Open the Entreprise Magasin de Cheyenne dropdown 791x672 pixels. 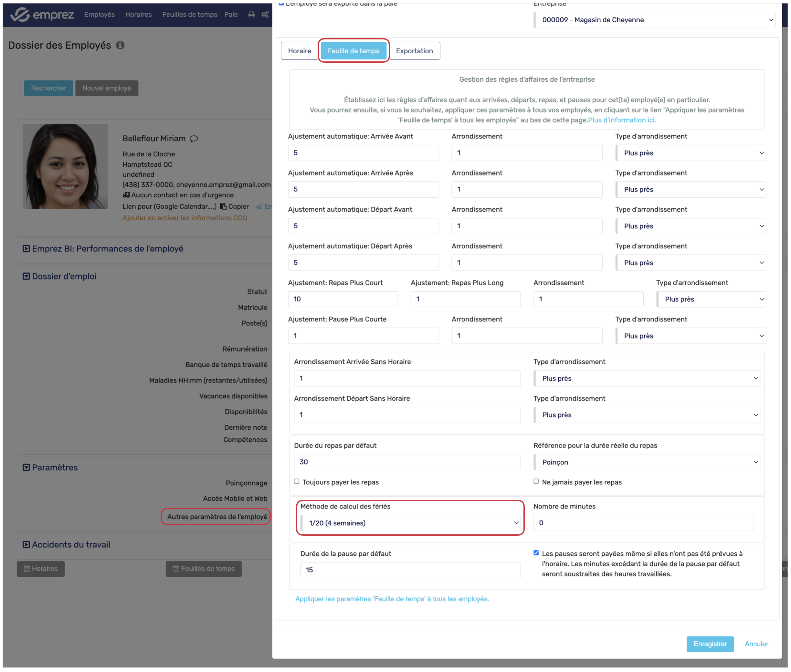[655, 20]
